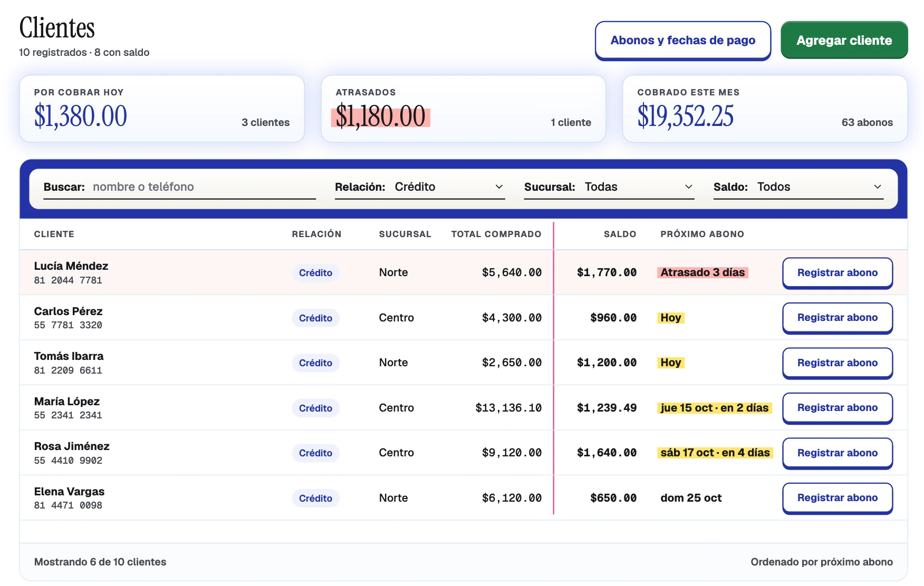Select the Por cobrar hoy card
The height and width of the screenshot is (586, 924).
tap(162, 109)
